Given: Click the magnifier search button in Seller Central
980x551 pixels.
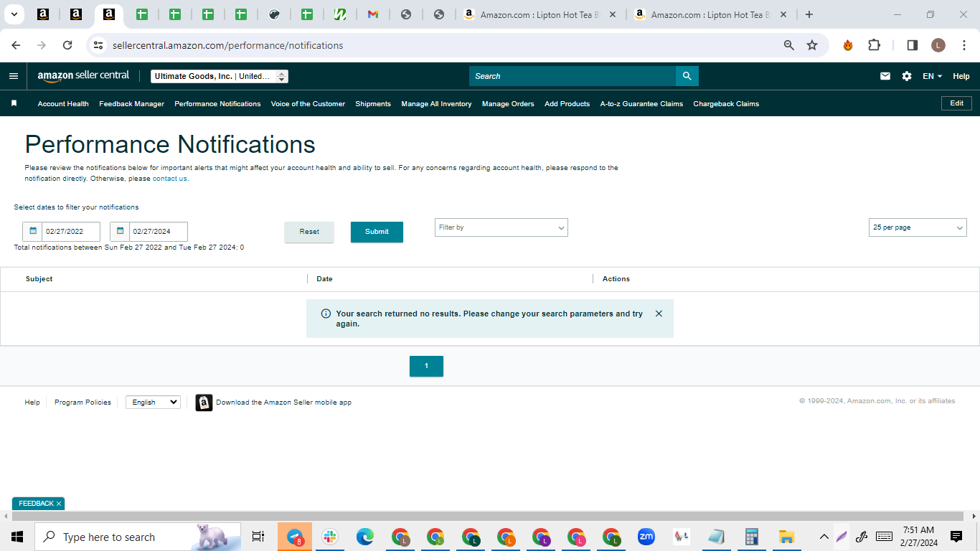Looking at the screenshot, I should [x=687, y=76].
